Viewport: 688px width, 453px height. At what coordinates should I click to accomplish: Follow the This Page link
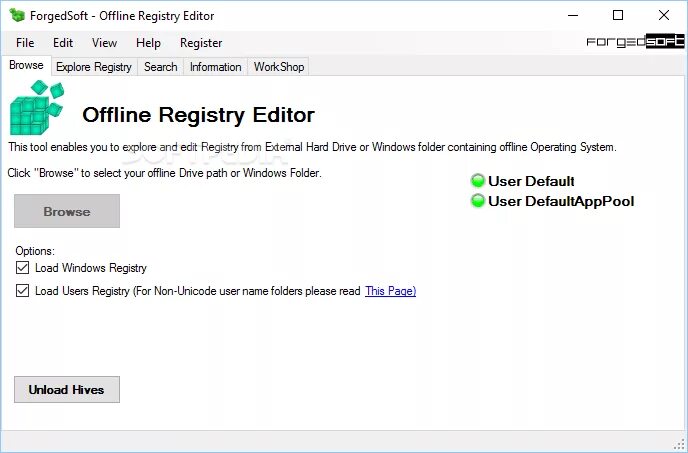pos(391,291)
